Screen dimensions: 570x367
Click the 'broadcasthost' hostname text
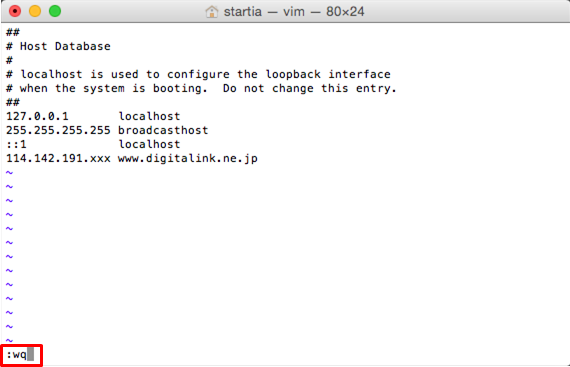(x=163, y=130)
